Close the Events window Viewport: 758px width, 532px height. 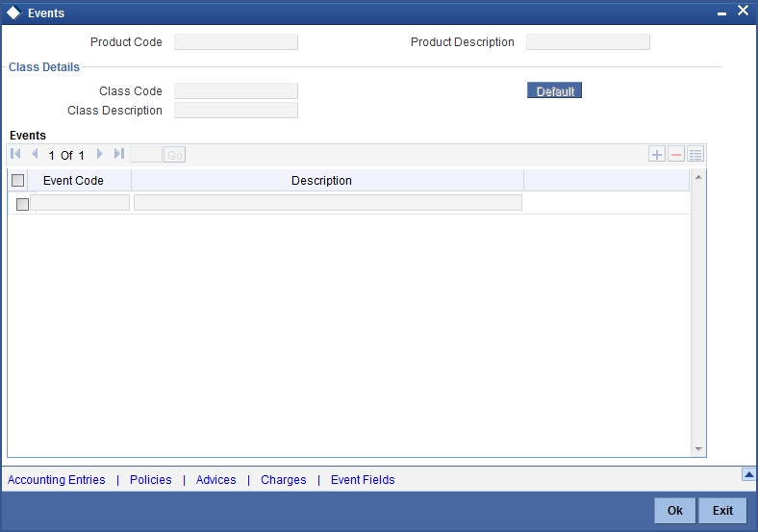point(743,11)
